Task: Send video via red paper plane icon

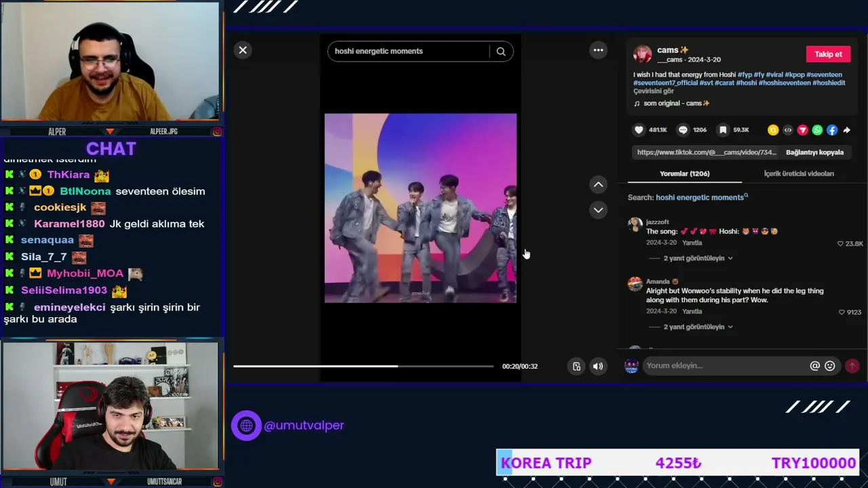Action: (x=803, y=130)
